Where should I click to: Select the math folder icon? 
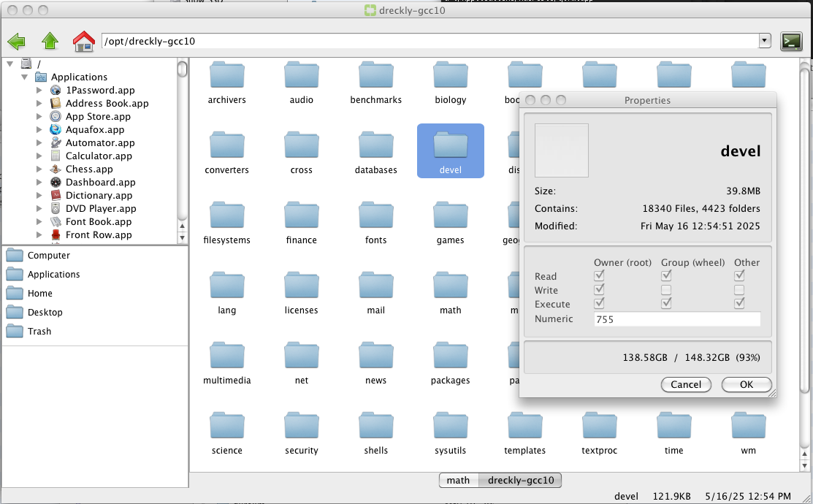coord(451,285)
